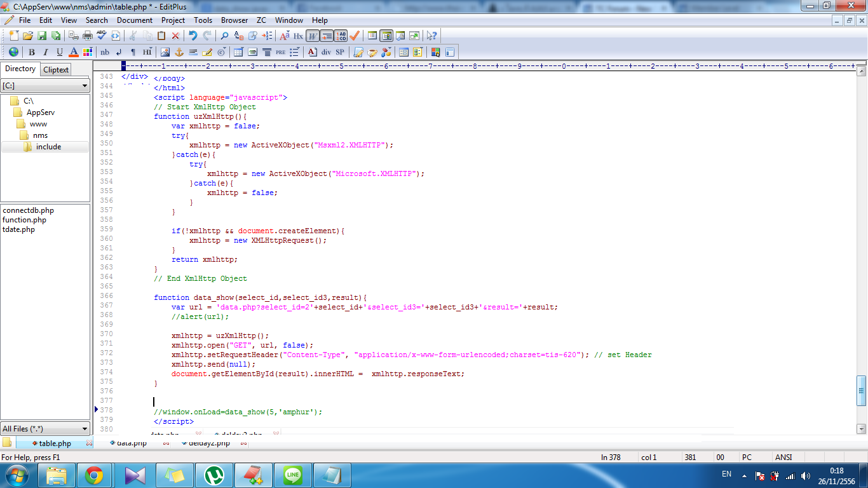
Task: Toggle the Output window toolbar button
Action: [400, 36]
